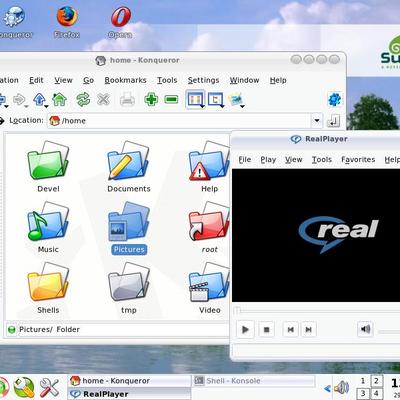The image size is (400, 400).
Task: Open the forward history dropdown arrow
Action: click(26, 106)
